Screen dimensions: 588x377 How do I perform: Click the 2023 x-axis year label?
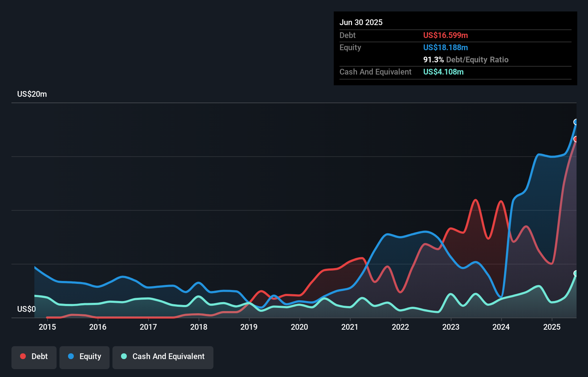[x=450, y=327]
